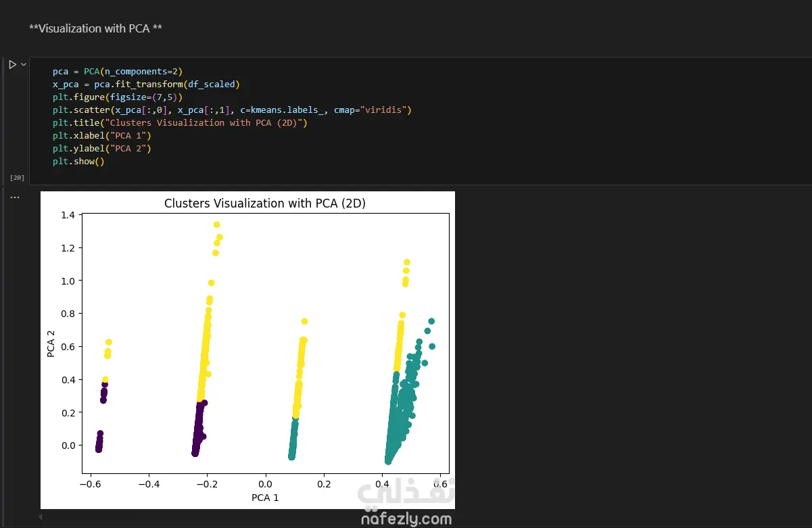This screenshot has width=812, height=528.
Task: Click the [20] execution count label
Action: [17, 177]
